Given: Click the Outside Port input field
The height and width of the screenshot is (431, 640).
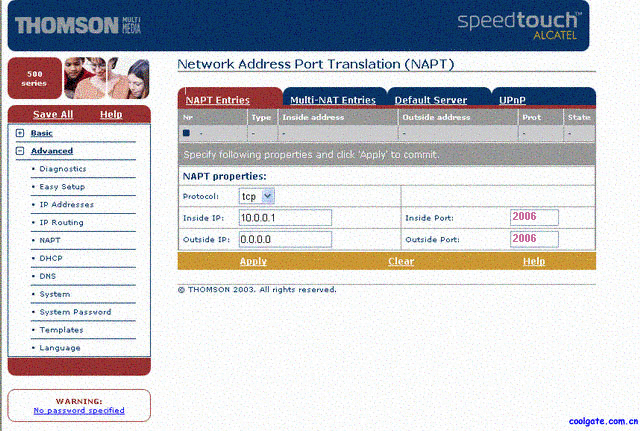Looking at the screenshot, I should tap(534, 239).
